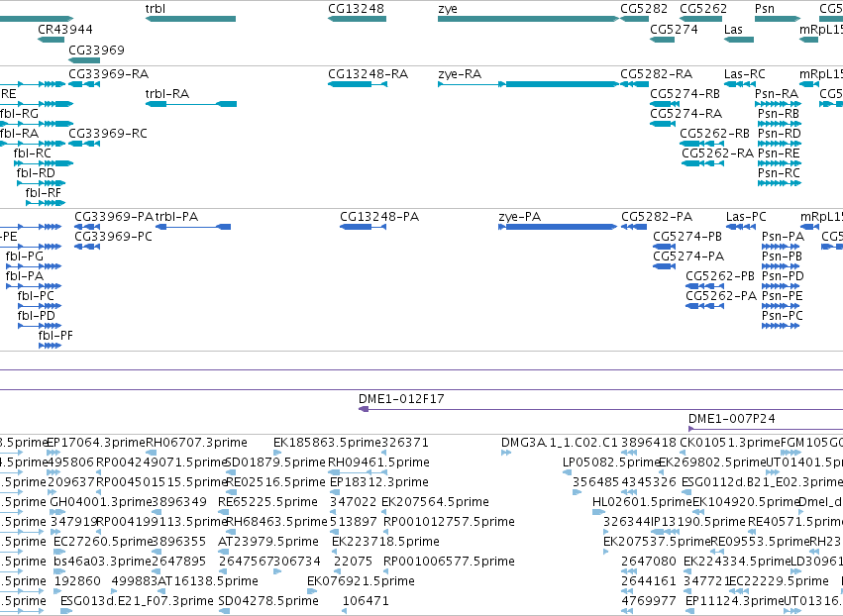Select the CG5282-PA protein label

coord(657,217)
